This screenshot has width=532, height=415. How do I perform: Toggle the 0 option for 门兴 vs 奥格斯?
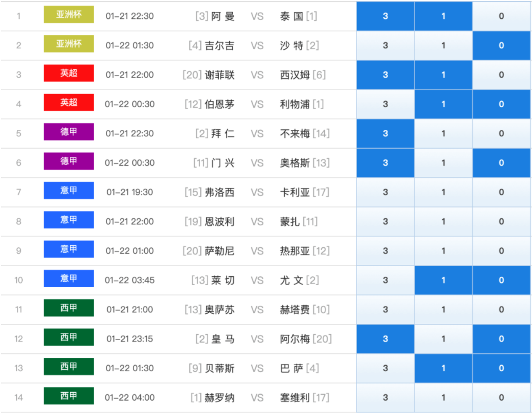pyautogui.click(x=501, y=163)
